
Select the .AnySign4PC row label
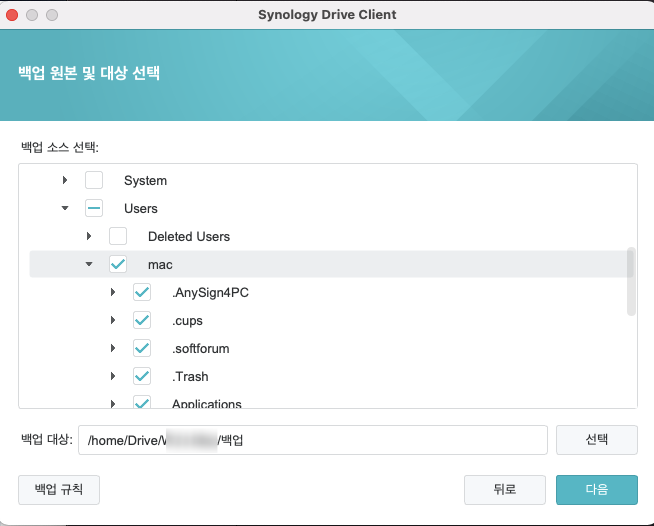tap(210, 292)
